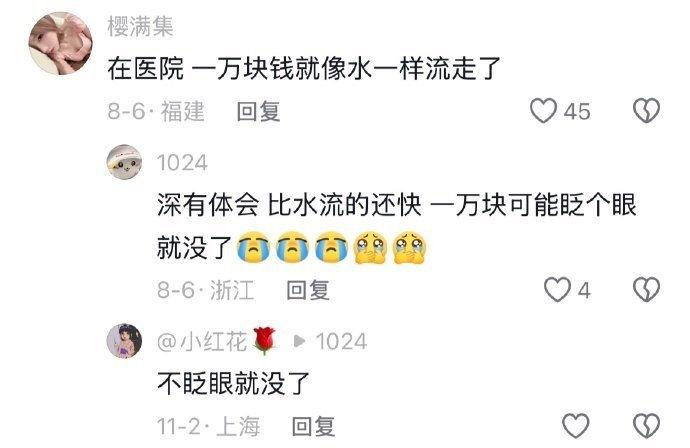Open the 1024 username above the reply

click(x=182, y=163)
